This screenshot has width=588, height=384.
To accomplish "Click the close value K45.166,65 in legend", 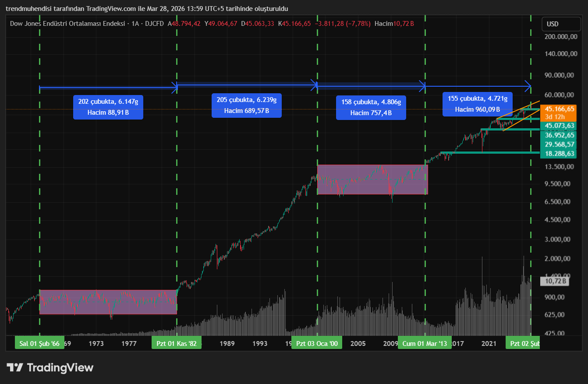I will [294, 23].
